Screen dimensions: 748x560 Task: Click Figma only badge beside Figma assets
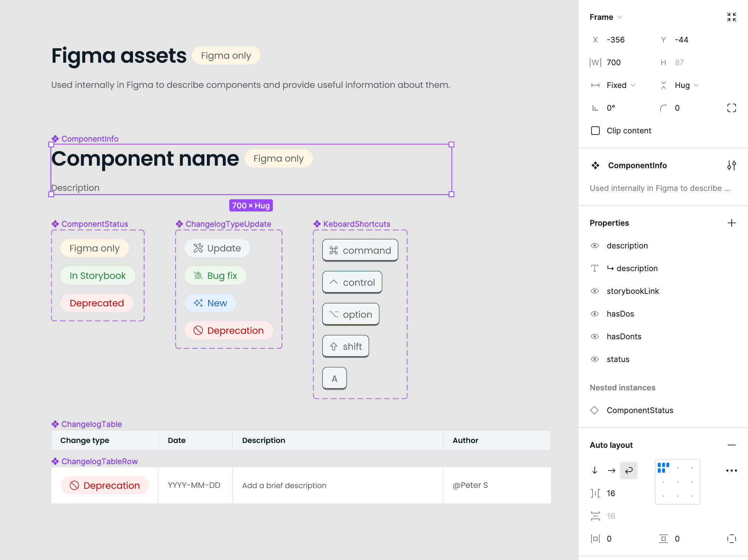[x=226, y=55]
